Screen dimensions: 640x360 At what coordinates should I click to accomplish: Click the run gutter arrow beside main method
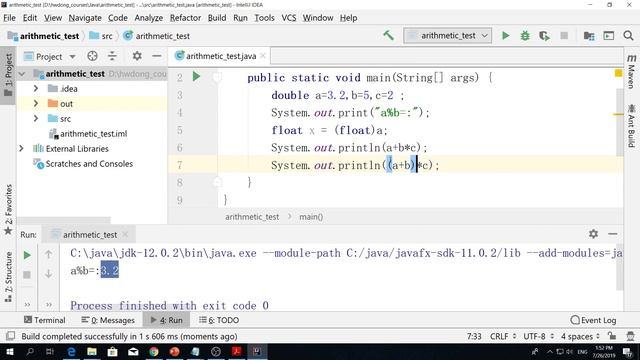tap(196, 76)
